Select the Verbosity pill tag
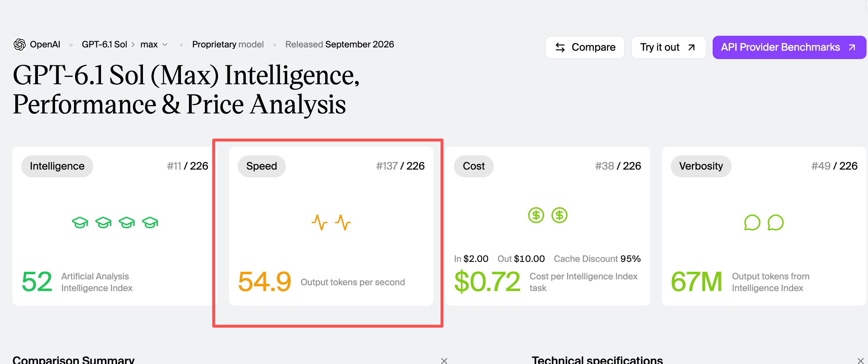The image size is (868, 364). (x=701, y=166)
